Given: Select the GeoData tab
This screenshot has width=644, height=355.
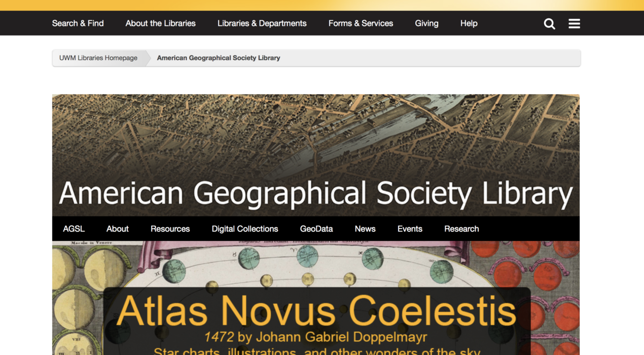Looking at the screenshot, I should (x=316, y=229).
